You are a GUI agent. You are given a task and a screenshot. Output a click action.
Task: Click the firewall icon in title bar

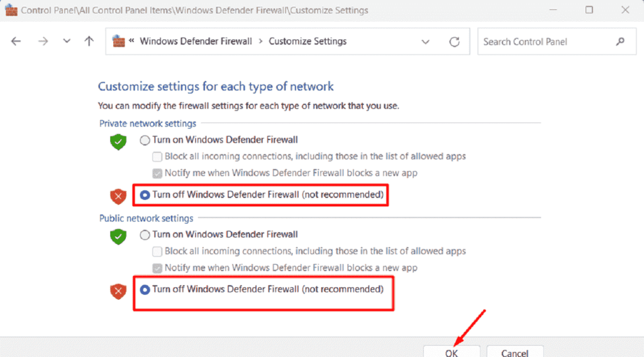(11, 10)
